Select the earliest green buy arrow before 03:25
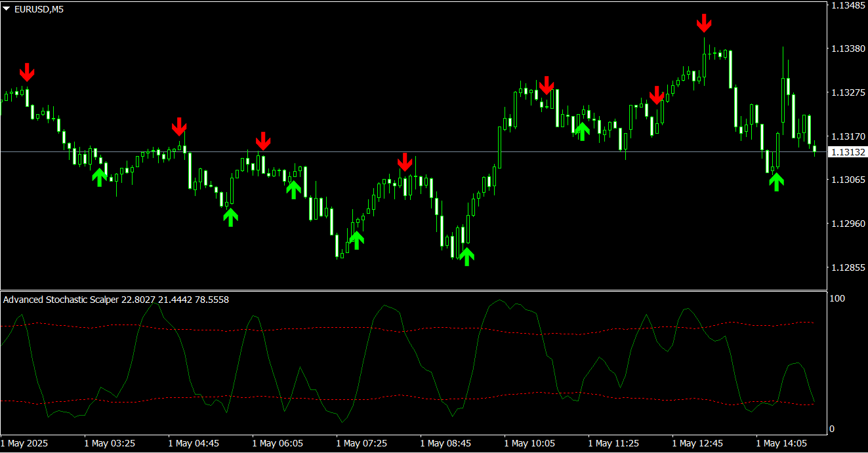Viewport: 868px width, 453px height. point(99,177)
